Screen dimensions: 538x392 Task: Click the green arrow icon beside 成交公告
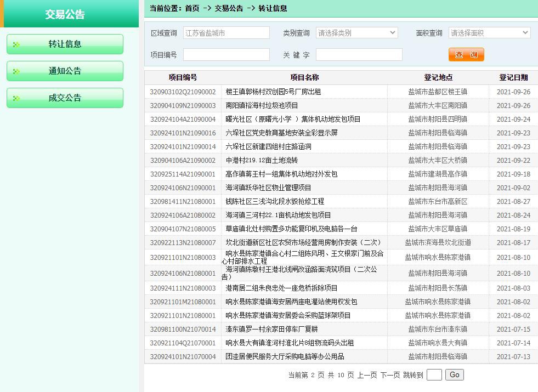pyautogui.click(x=16, y=99)
